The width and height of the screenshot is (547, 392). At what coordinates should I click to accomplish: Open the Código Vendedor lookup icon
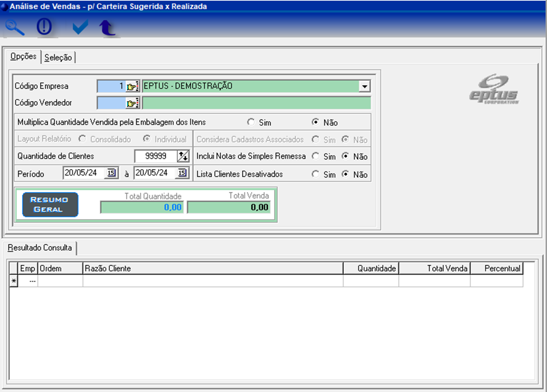pyautogui.click(x=133, y=103)
